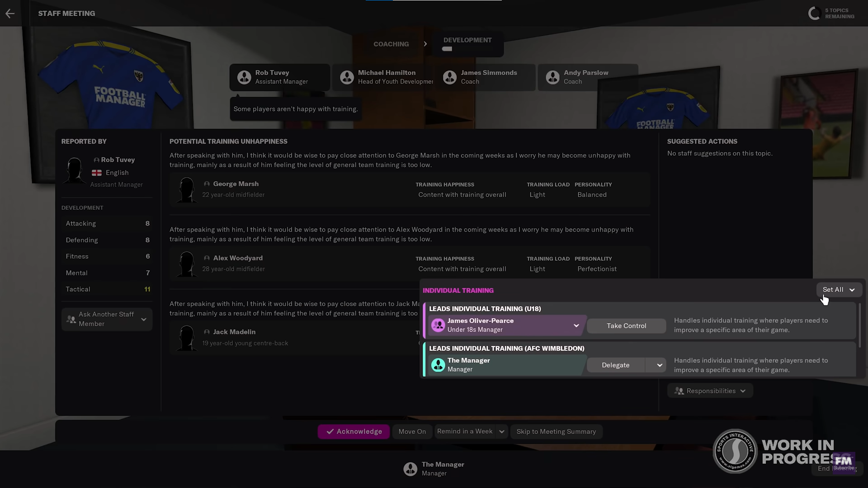The image size is (868, 488).
Task: Select Rob Tuvey's staff avatar icon
Action: click(244, 77)
